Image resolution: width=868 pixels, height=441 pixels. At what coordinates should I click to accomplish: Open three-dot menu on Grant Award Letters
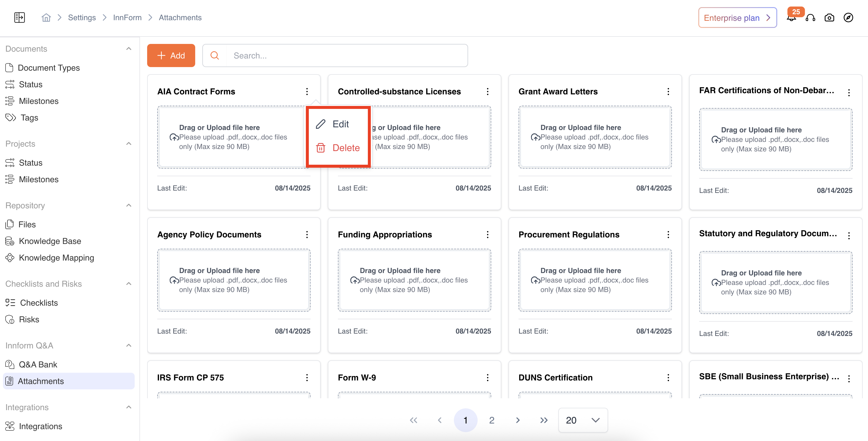tap(668, 91)
